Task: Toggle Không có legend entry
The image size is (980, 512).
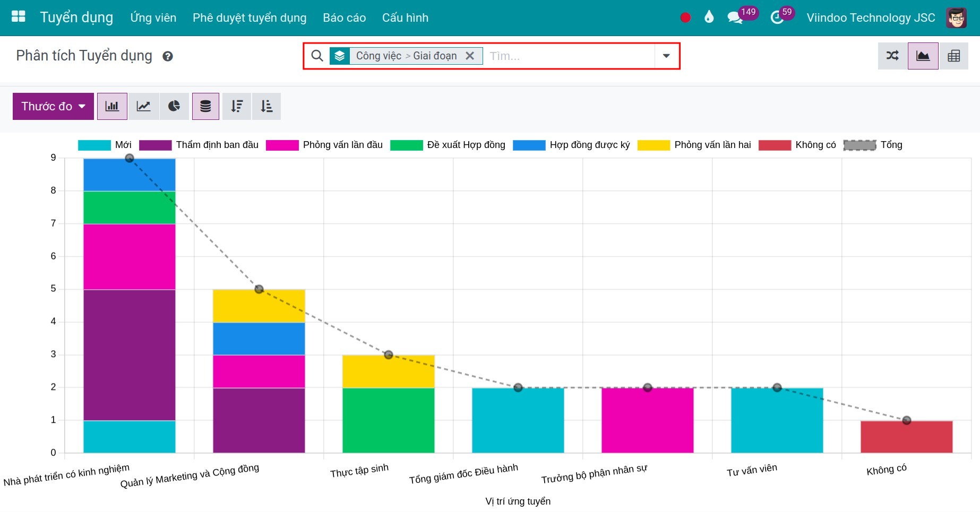Action: pos(797,145)
